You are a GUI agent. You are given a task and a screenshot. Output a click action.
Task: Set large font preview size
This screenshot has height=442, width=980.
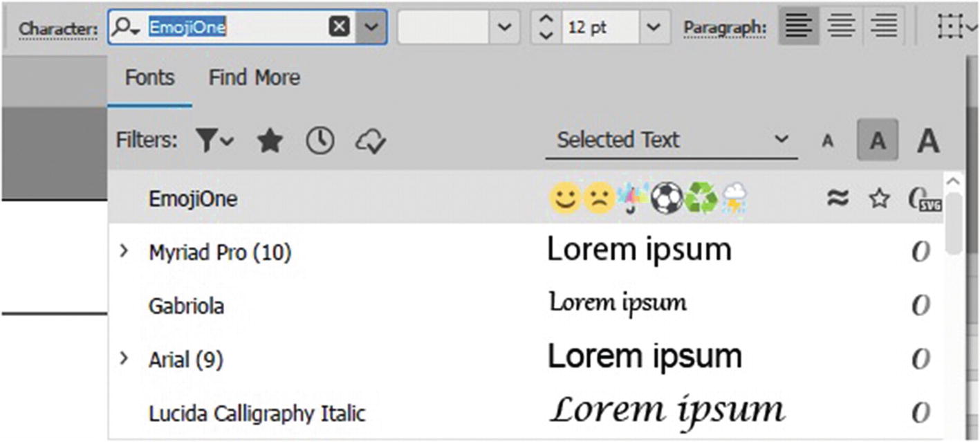tap(928, 141)
